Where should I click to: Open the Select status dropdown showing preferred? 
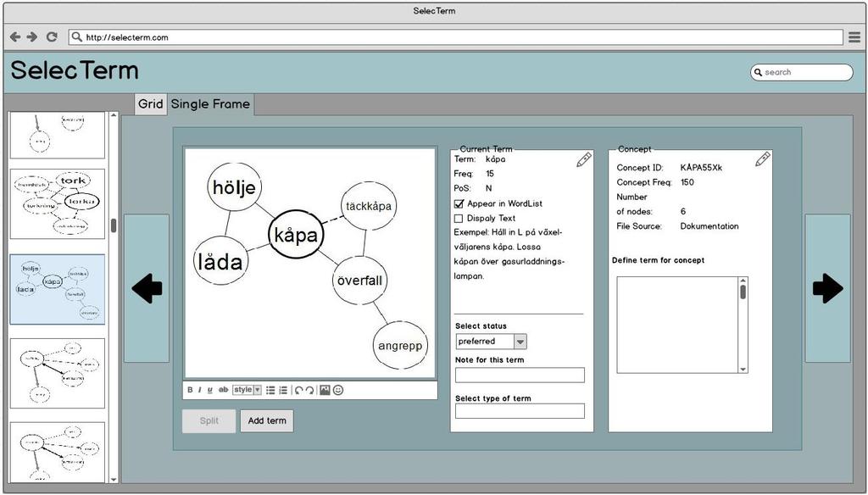[x=491, y=342]
